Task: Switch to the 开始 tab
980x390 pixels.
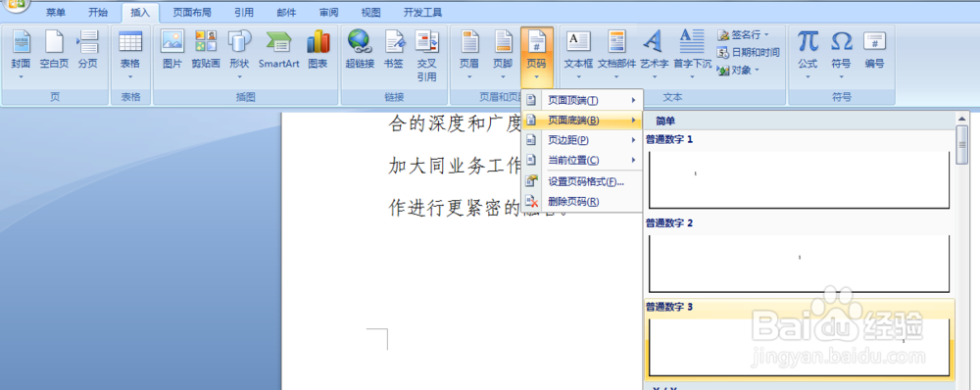Action: (x=97, y=13)
